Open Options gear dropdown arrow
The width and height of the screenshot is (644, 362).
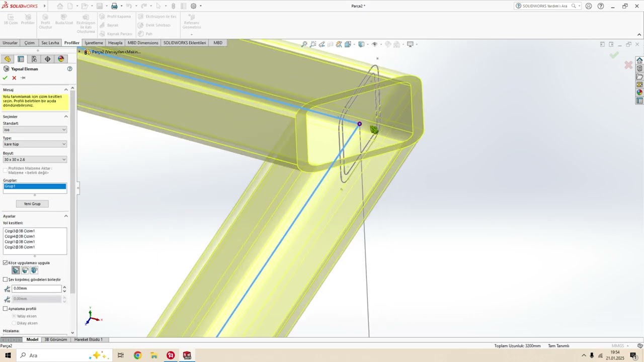click(x=201, y=6)
